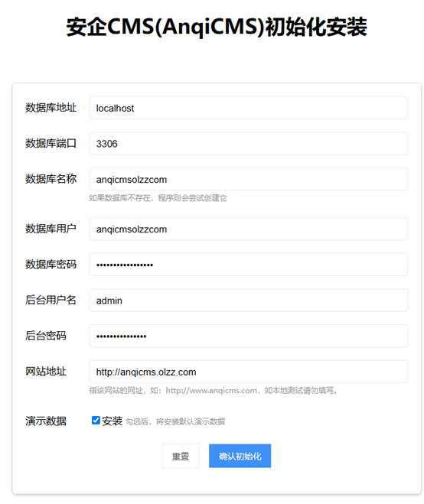Click the 演示数据 label
The height and width of the screenshot is (504, 424).
tap(46, 421)
